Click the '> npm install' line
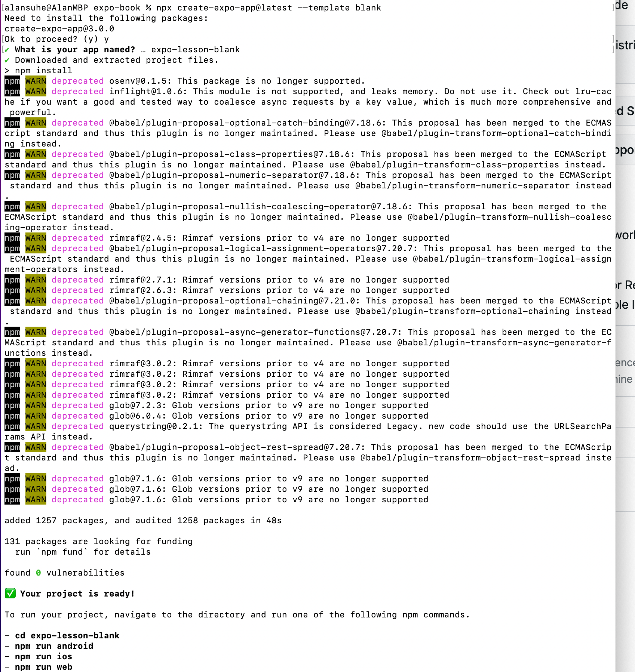 [x=39, y=71]
